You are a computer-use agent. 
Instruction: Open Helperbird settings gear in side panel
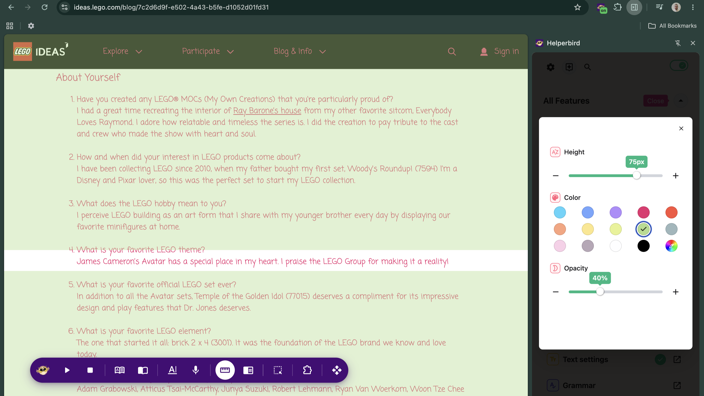pyautogui.click(x=550, y=67)
